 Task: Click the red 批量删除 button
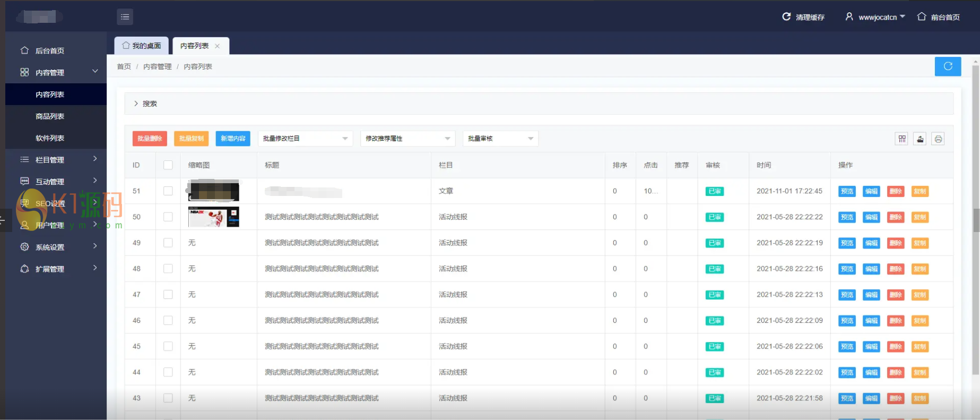click(150, 139)
